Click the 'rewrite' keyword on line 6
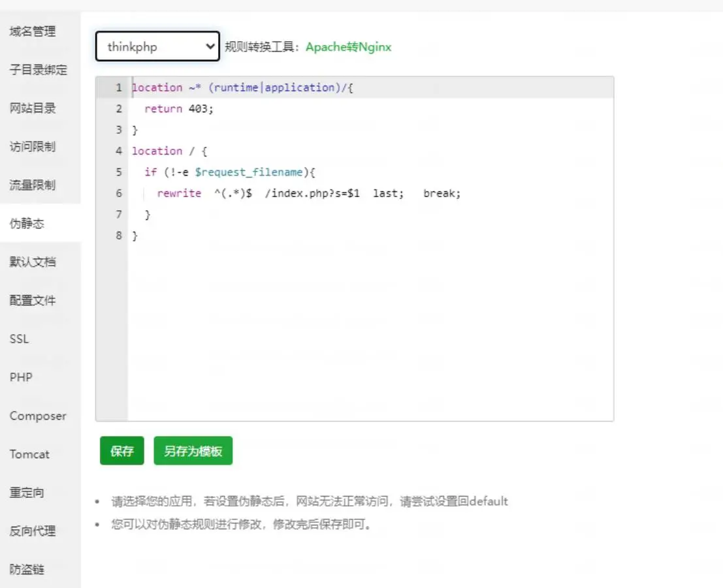 [179, 193]
